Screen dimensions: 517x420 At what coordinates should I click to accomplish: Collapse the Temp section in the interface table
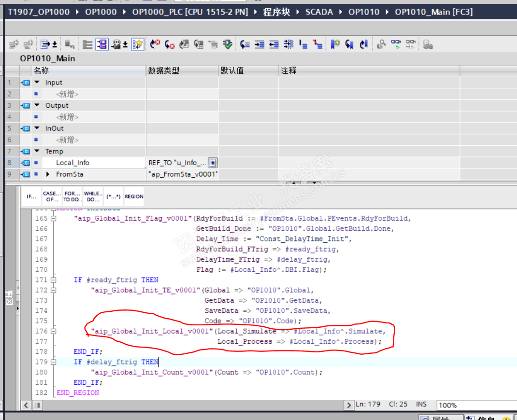pyautogui.click(x=37, y=152)
